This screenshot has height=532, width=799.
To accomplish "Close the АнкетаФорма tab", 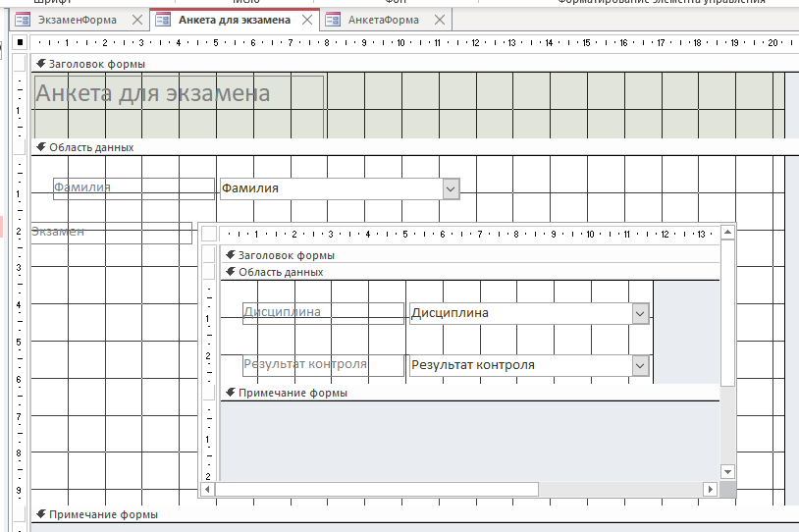I will click(439, 20).
